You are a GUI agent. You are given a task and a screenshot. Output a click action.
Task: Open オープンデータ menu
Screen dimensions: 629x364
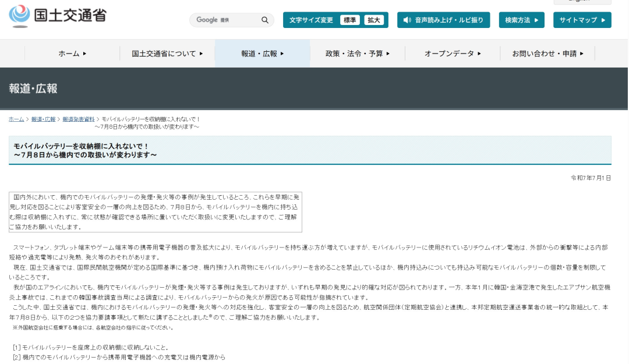[x=453, y=54]
